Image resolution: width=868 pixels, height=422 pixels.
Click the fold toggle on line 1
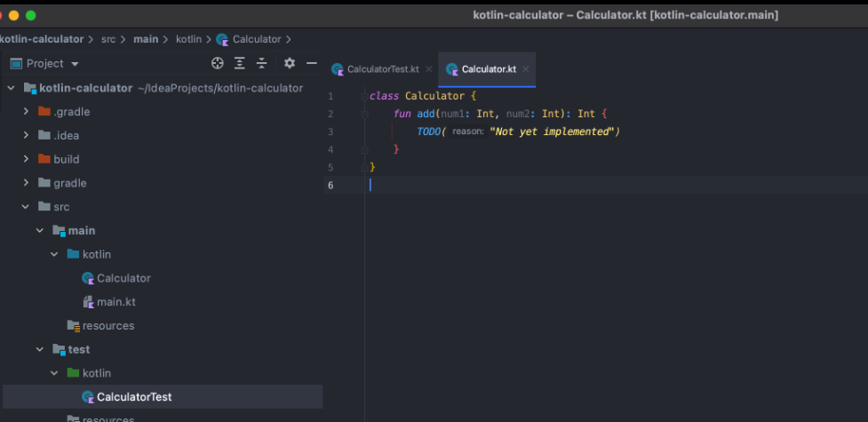click(364, 96)
